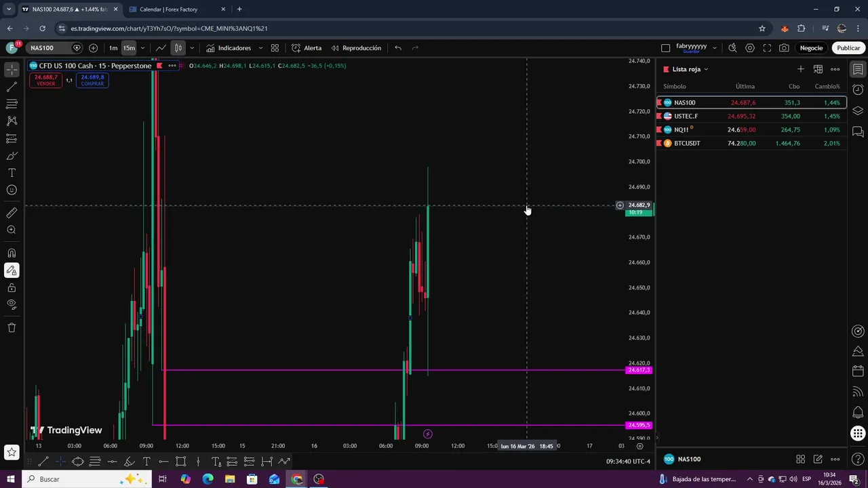Select the Text tool in left toolbar
Image resolution: width=868 pixels, height=488 pixels.
tap(12, 173)
